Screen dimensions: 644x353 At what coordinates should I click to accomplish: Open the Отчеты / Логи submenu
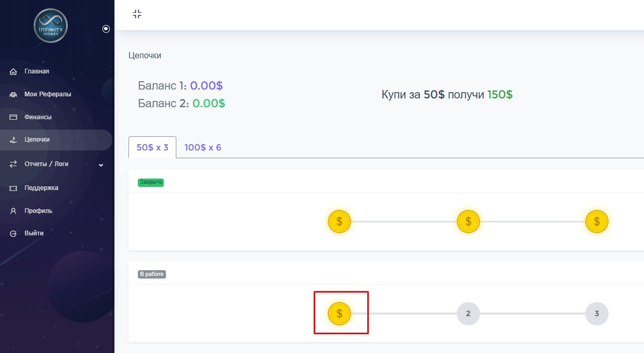tap(46, 164)
